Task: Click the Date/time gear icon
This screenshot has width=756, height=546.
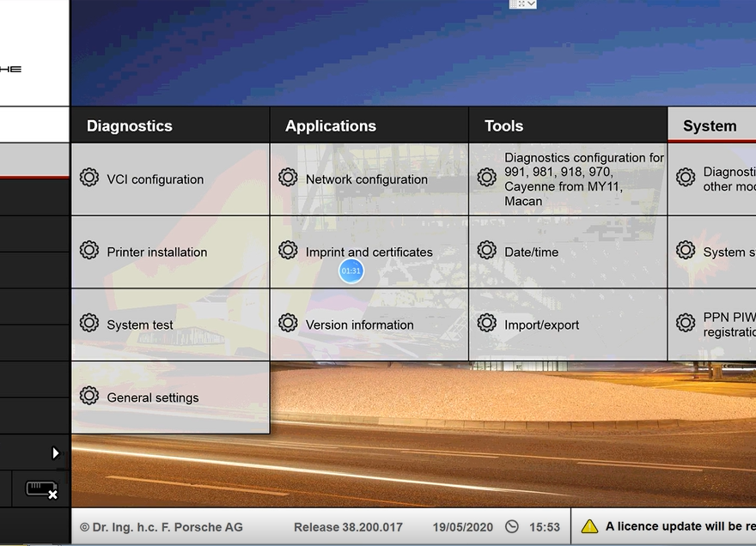Action: point(487,250)
